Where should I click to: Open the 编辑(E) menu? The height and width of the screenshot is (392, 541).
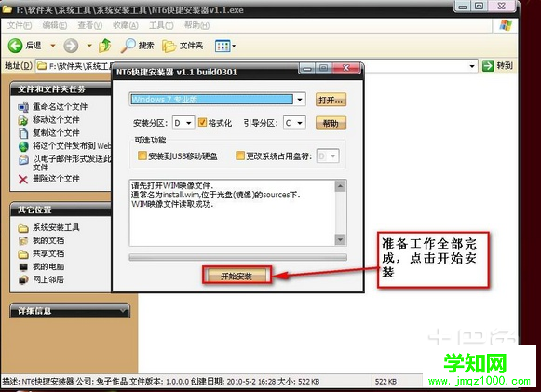coord(55,25)
